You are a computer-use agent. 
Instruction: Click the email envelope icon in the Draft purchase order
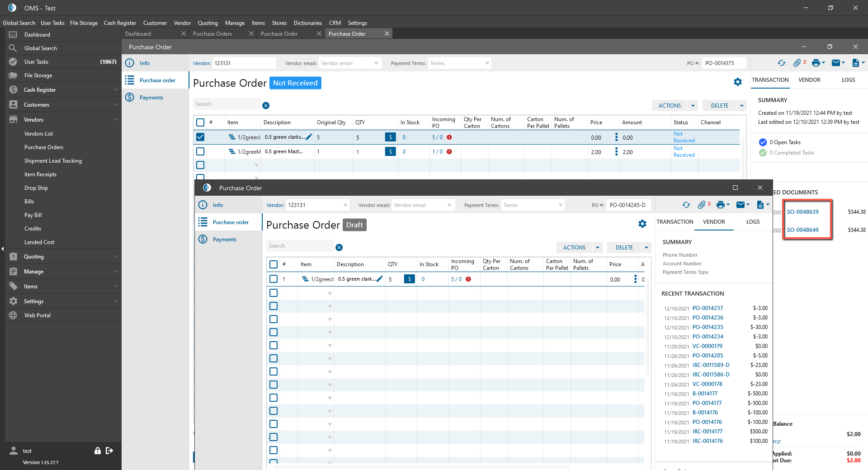tap(740, 205)
